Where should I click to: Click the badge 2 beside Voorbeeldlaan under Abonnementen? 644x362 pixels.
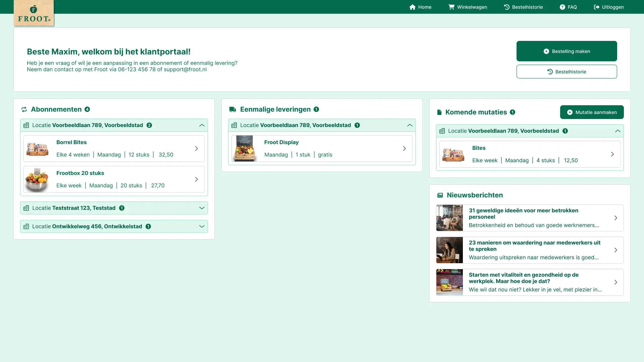tap(149, 125)
